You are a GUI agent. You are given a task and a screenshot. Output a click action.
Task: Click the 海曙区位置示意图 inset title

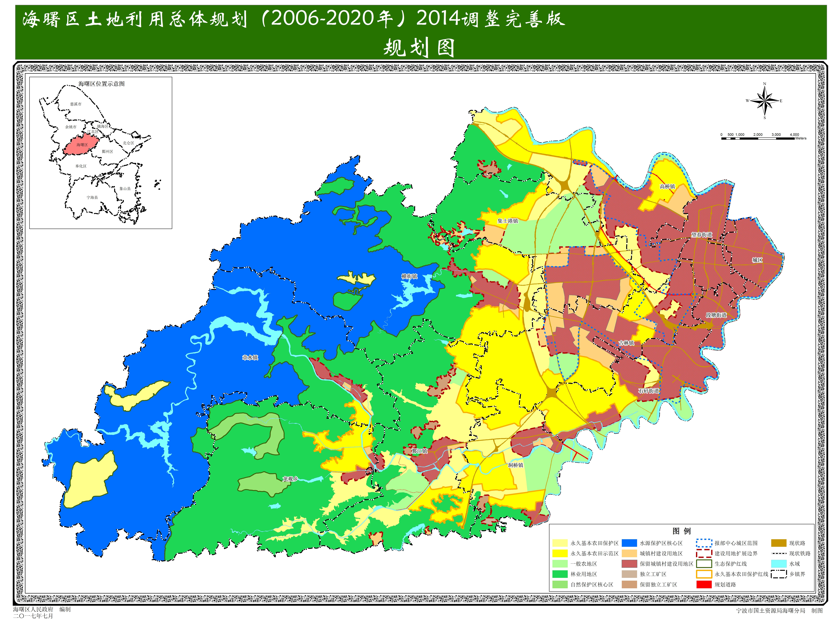coord(101,84)
